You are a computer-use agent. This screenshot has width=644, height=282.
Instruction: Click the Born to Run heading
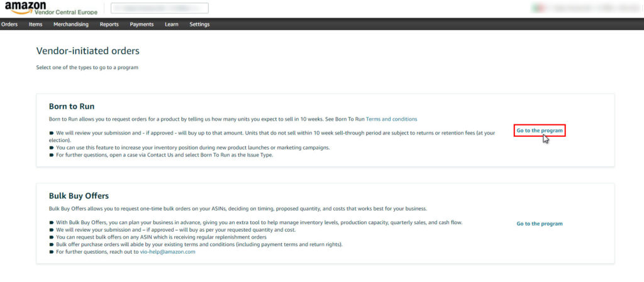(72, 107)
